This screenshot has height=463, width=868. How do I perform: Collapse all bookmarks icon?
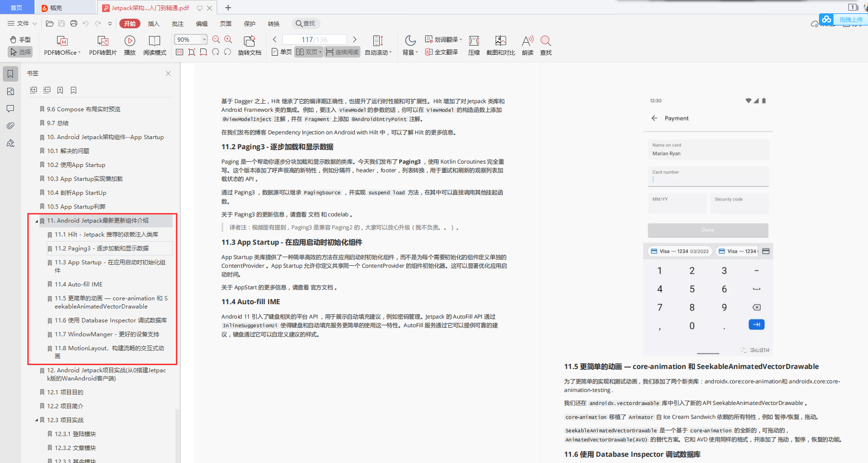pos(47,90)
